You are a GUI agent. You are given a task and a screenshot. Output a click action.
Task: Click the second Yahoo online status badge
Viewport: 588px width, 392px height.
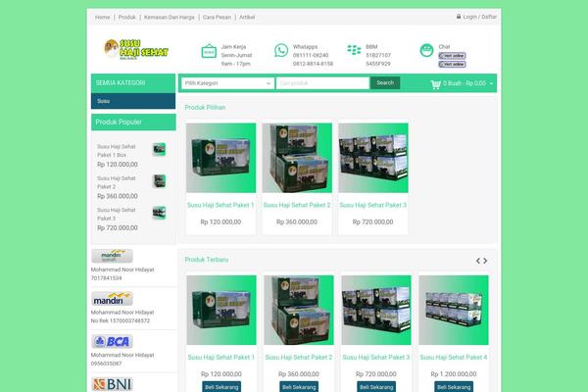click(x=452, y=64)
